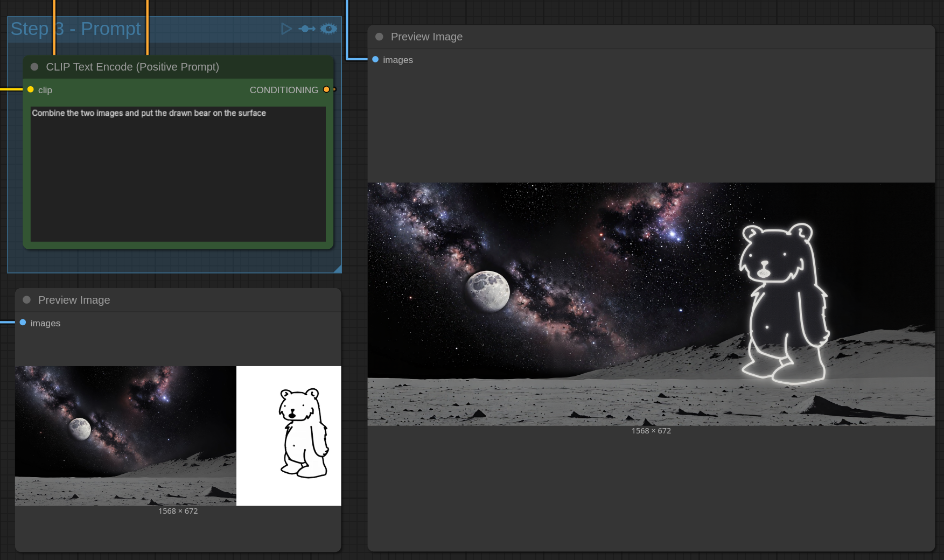The width and height of the screenshot is (944, 560).
Task: Click the small Preview Image node title
Action: point(74,300)
